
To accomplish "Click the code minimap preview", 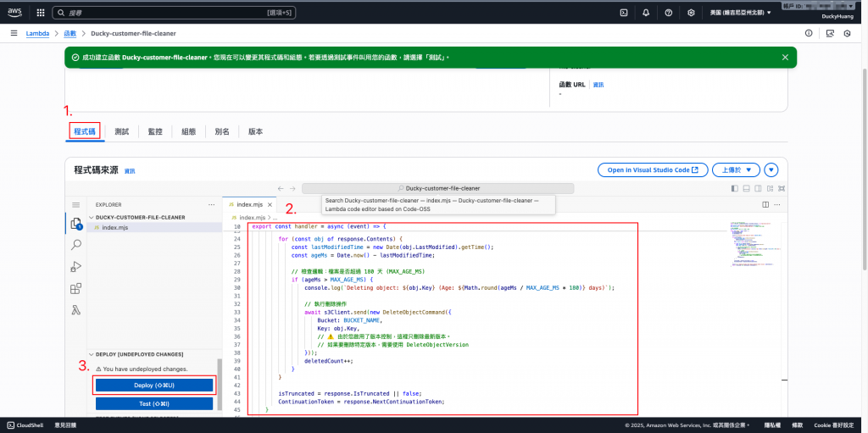I will point(756,245).
